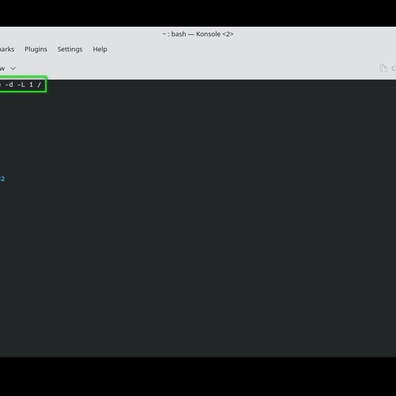Open the Help menu

point(100,49)
